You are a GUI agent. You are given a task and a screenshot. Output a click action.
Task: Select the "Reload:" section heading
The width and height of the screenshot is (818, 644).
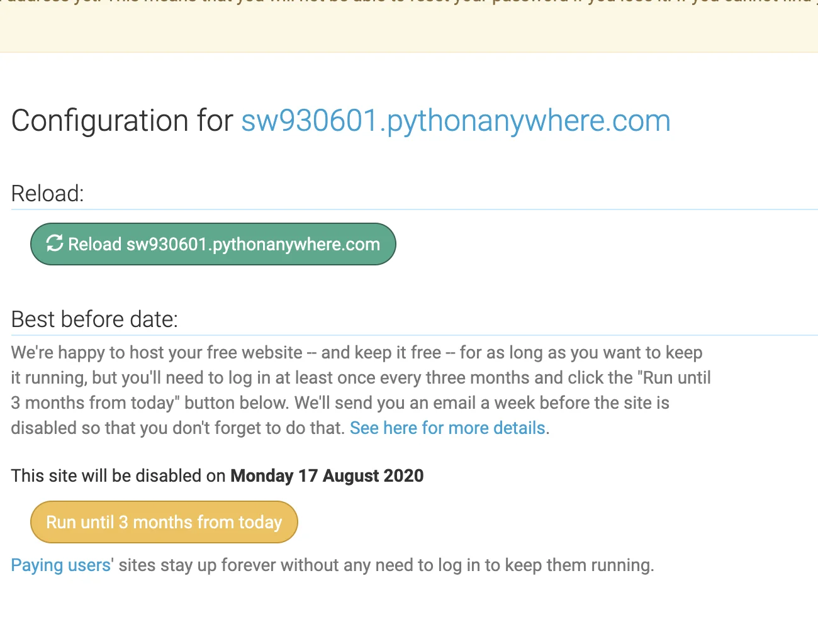pos(47,194)
